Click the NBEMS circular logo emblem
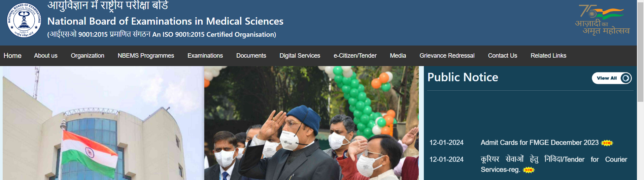Image resolution: width=644 pixels, height=180 pixels. coord(24,20)
